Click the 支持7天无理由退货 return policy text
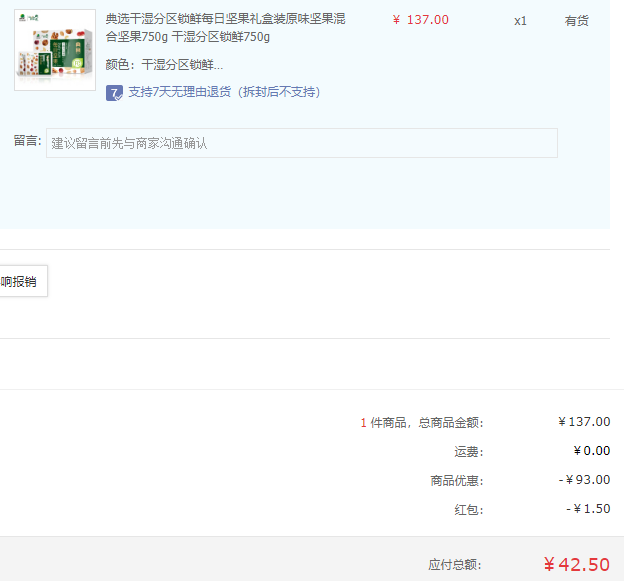624x581 pixels. [x=224, y=92]
